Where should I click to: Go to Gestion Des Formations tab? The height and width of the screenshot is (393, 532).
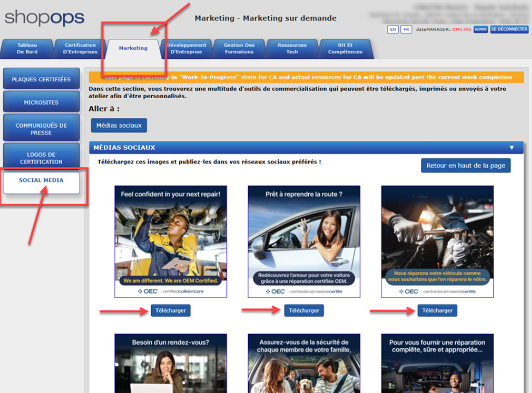click(x=239, y=49)
